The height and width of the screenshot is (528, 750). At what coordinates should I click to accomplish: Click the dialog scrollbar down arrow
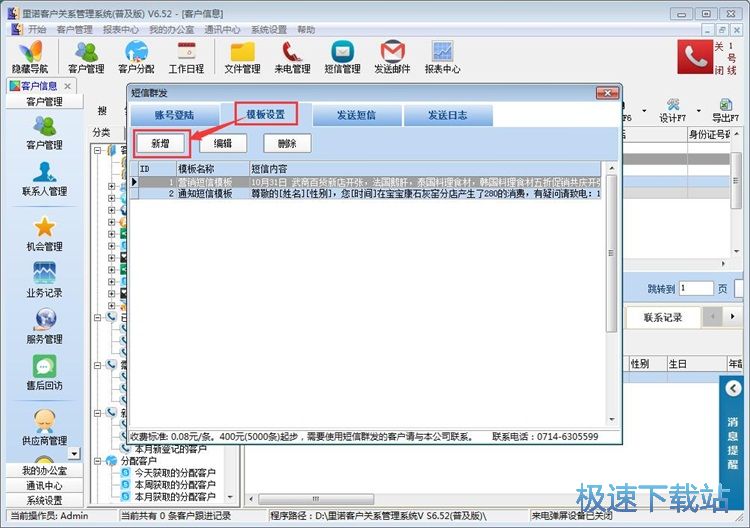612,419
